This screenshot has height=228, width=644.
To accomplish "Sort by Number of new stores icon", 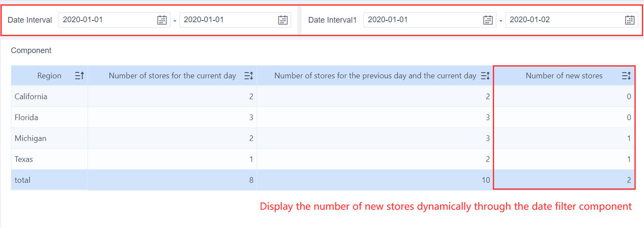I will [x=626, y=76].
